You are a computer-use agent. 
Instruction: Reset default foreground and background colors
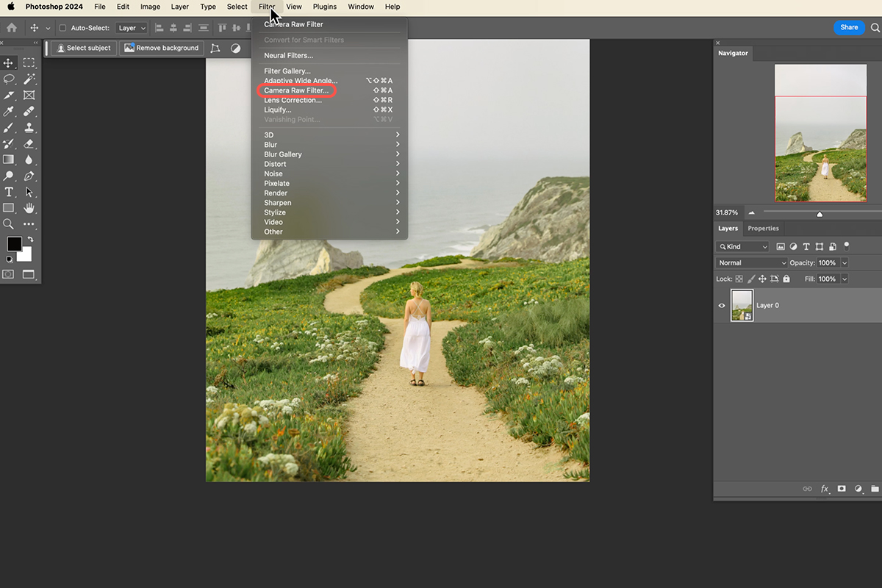pyautogui.click(x=9, y=259)
